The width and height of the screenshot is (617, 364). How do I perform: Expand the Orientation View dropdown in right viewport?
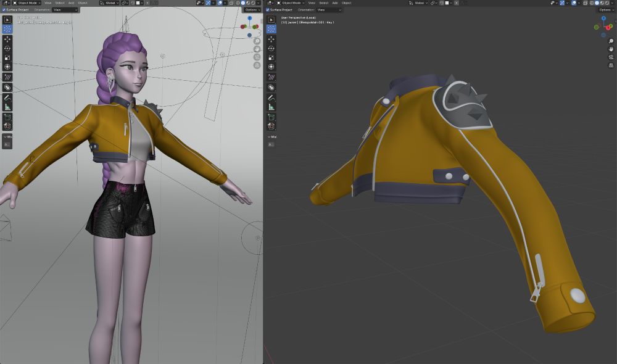pyautogui.click(x=328, y=10)
